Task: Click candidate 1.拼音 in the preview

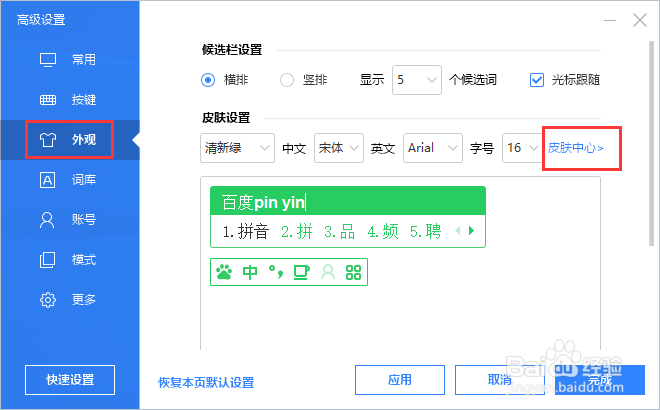Action: [246, 232]
